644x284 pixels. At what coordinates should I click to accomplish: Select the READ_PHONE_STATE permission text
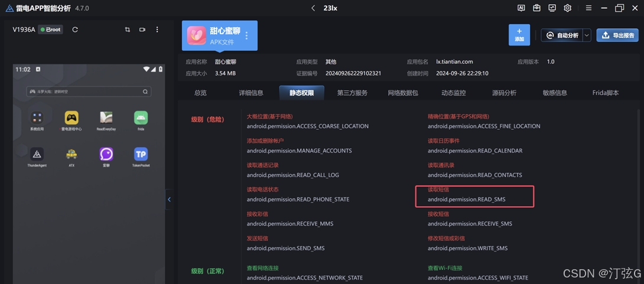[x=298, y=200]
